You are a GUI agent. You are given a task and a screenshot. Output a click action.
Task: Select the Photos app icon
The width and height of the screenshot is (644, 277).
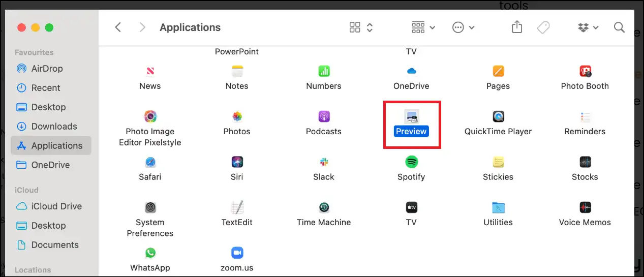click(x=237, y=116)
